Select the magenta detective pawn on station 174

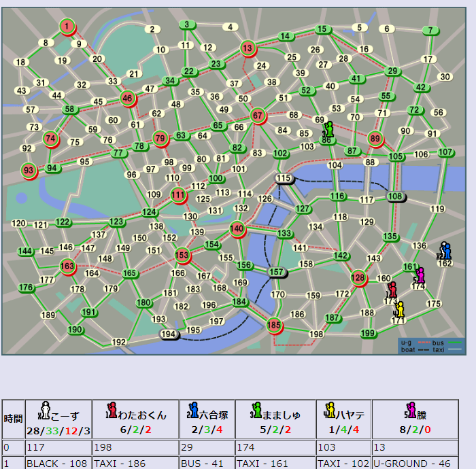(x=420, y=275)
